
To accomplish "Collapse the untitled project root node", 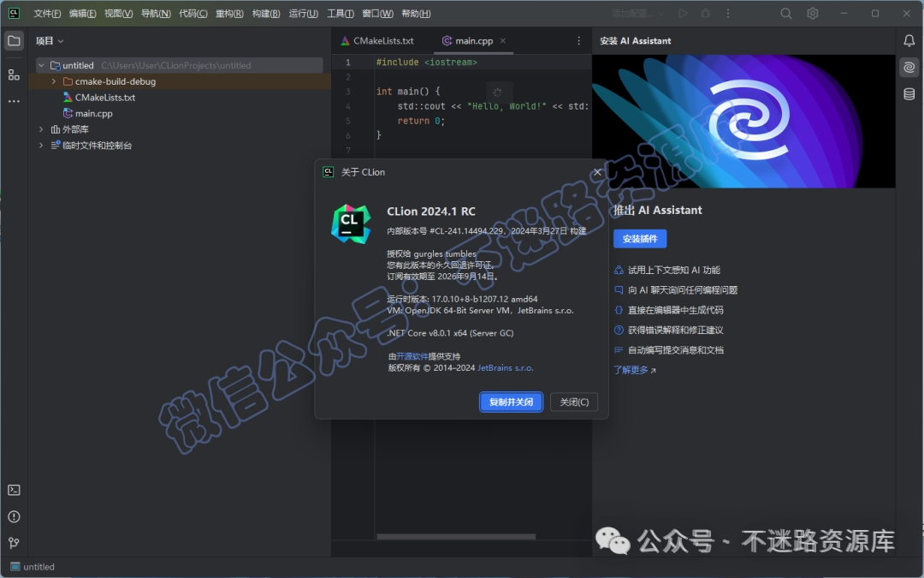I will (41, 65).
